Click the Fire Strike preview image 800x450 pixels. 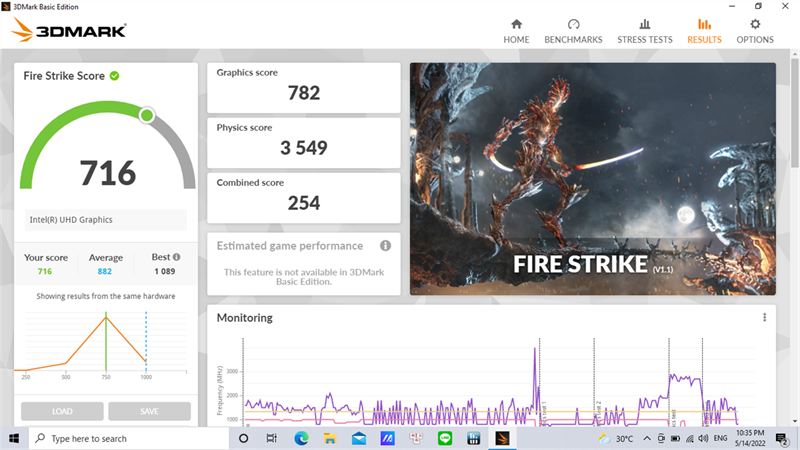593,179
